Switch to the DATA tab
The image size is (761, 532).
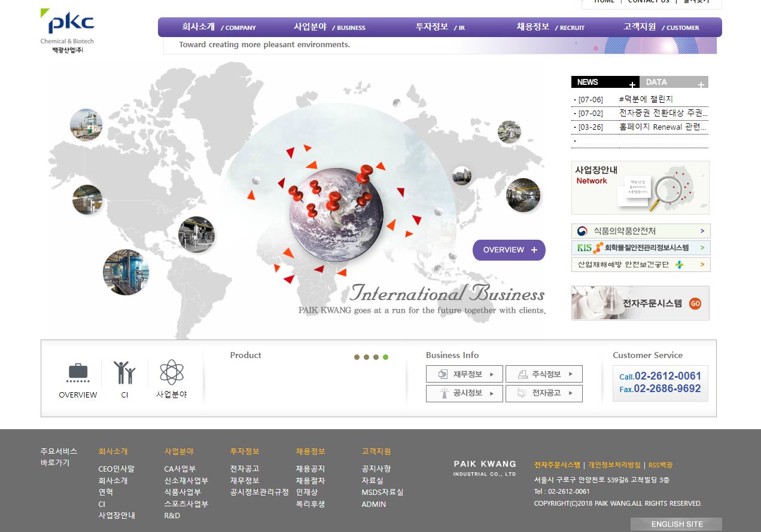point(674,82)
